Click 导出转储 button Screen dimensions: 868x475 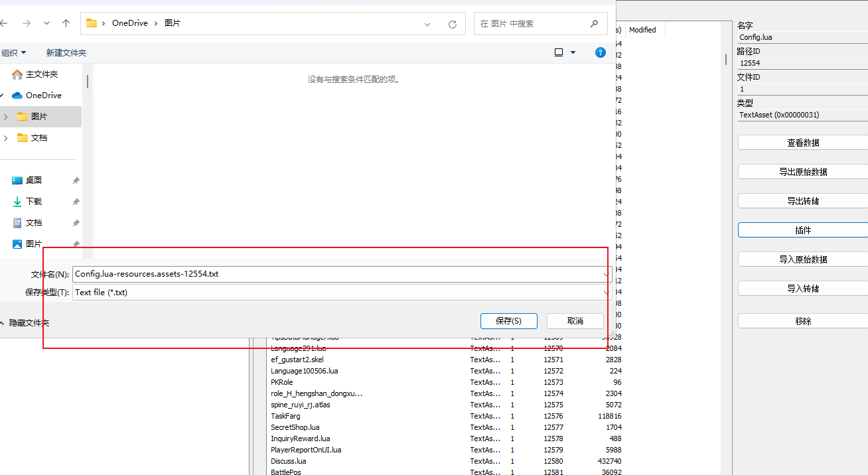click(803, 201)
